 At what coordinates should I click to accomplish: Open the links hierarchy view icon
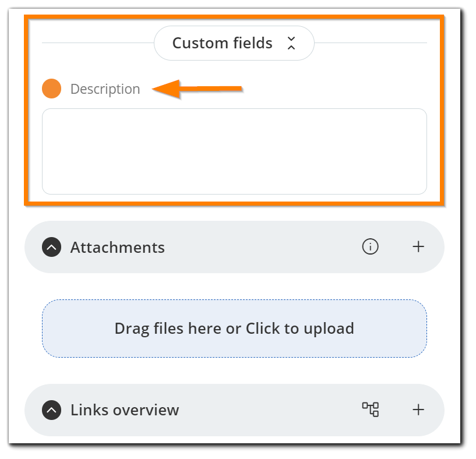(x=371, y=410)
